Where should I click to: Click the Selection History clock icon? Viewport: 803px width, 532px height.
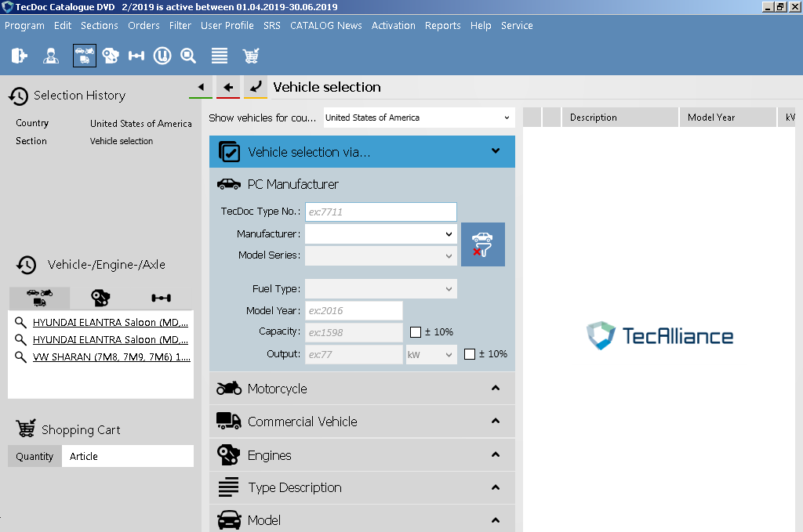[19, 96]
